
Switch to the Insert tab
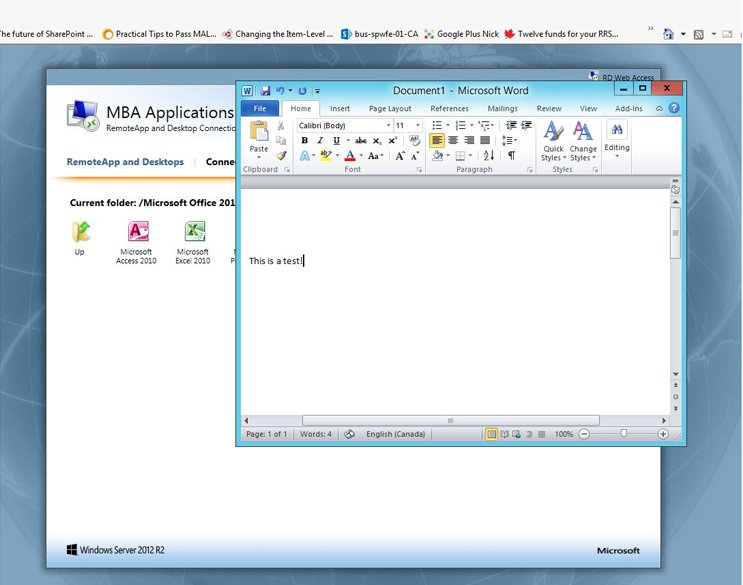[340, 108]
